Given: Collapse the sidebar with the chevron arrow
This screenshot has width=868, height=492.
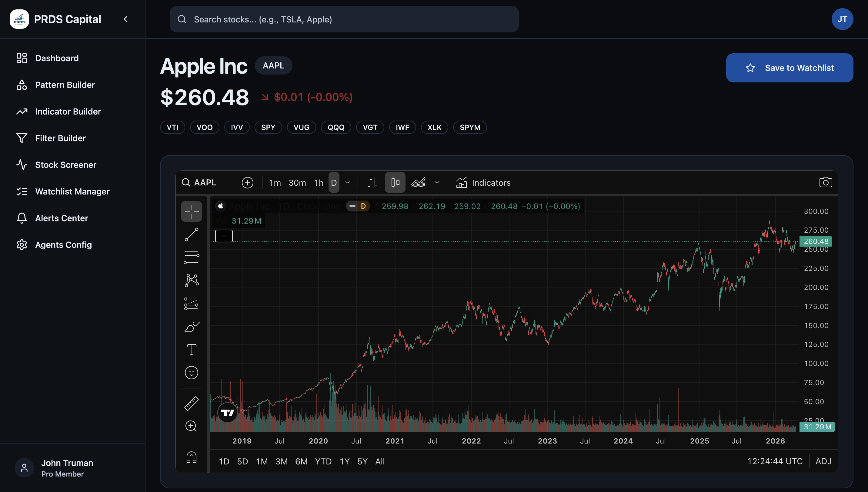Looking at the screenshot, I should tap(126, 19).
